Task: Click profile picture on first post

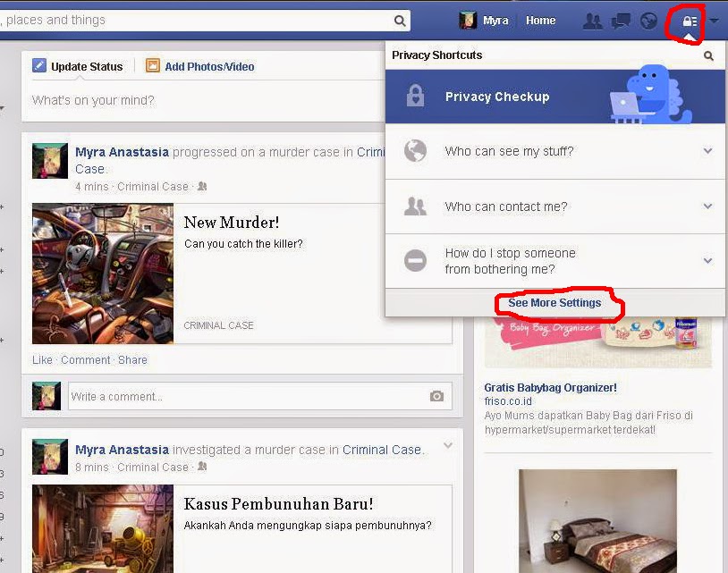Action: point(50,161)
